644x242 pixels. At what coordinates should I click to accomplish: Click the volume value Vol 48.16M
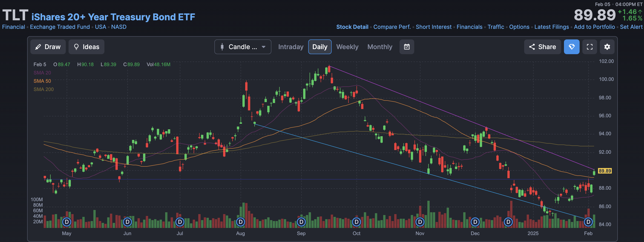[x=158, y=64]
